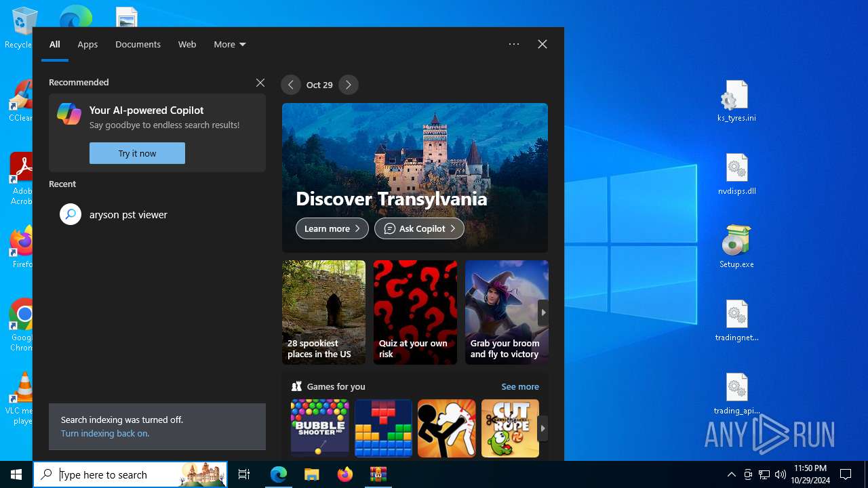Image resolution: width=868 pixels, height=488 pixels.
Task: Open the Bubble Shooter HD game
Action: [x=319, y=428]
